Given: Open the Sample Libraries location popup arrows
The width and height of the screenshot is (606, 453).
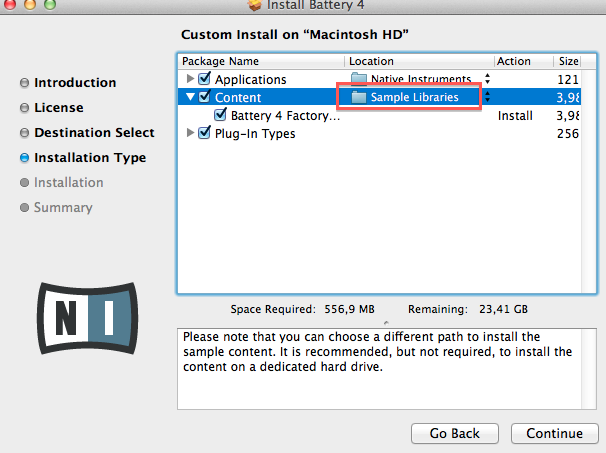Looking at the screenshot, I should [487, 97].
